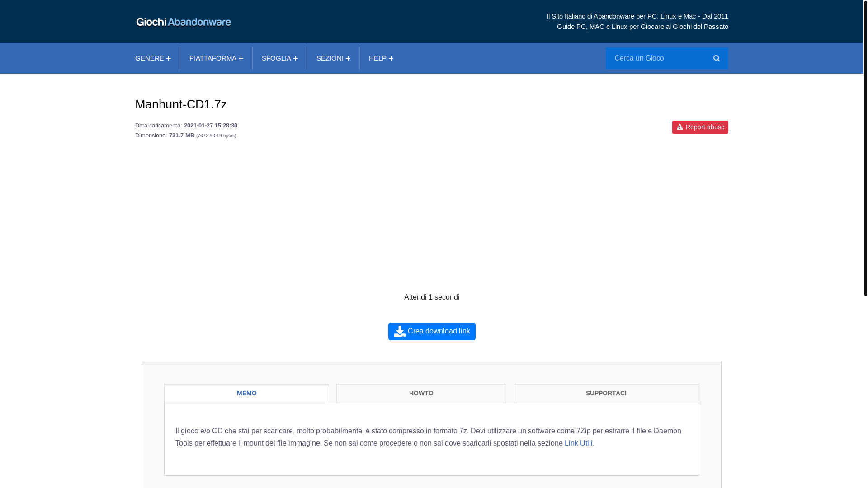Switch to the MEMO tab

pos(246,393)
